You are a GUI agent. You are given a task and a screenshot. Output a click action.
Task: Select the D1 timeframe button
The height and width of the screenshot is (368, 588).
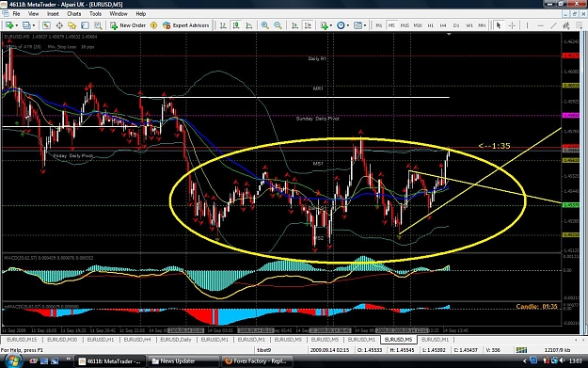[456, 25]
